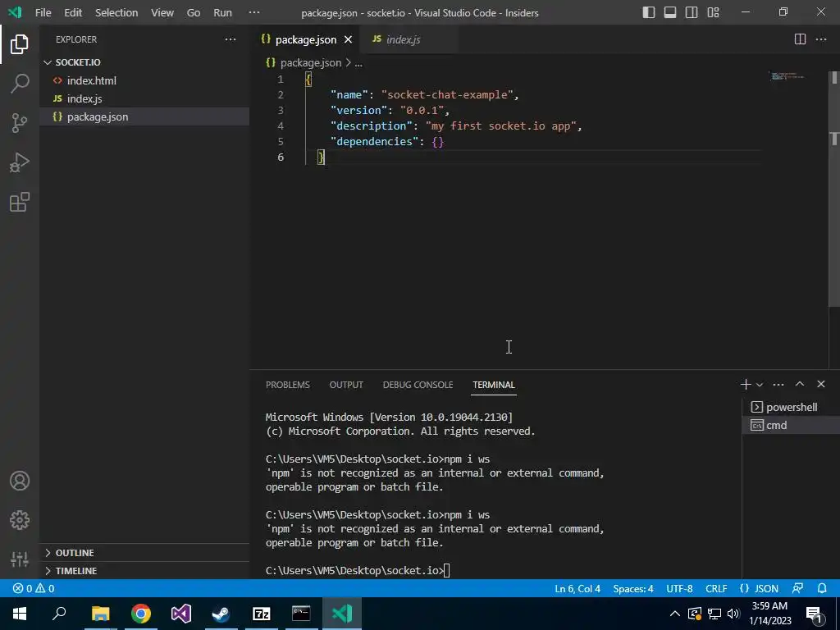840x630 pixels.
Task: Open Explorer Views and More Actions ellipsis
Action: point(231,39)
